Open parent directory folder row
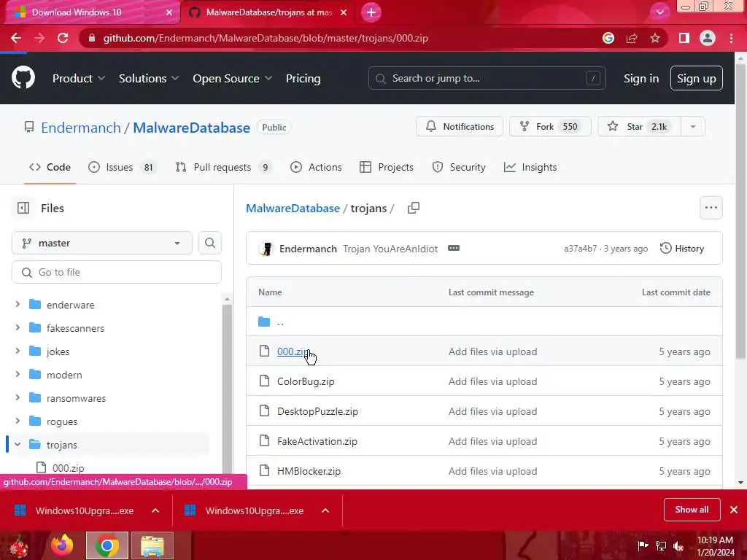Image resolution: width=747 pixels, height=560 pixels. [484, 322]
